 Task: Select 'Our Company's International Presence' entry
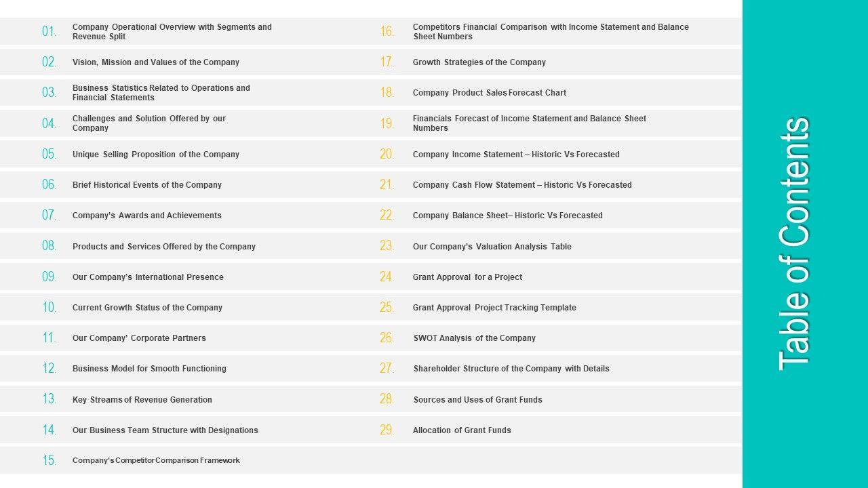pyautogui.click(x=148, y=277)
